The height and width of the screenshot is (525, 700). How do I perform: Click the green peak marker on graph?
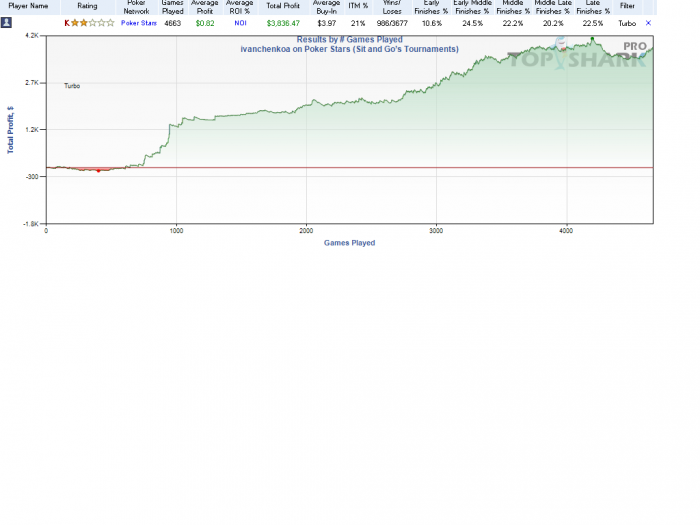[592, 39]
